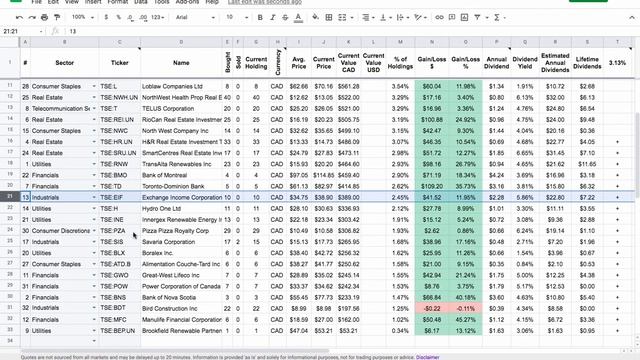This screenshot has width=640, height=360.
Task: Collapse the toolbar with chevron
Action: [x=632, y=18]
